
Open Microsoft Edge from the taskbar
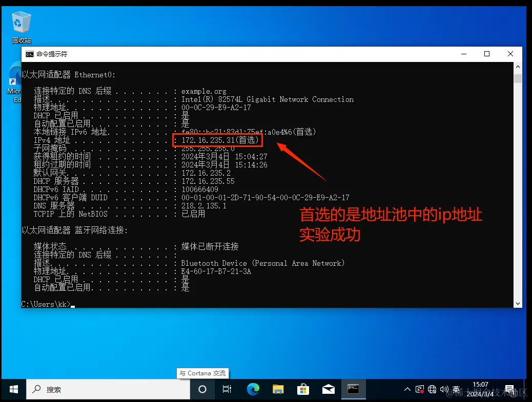[253, 389]
